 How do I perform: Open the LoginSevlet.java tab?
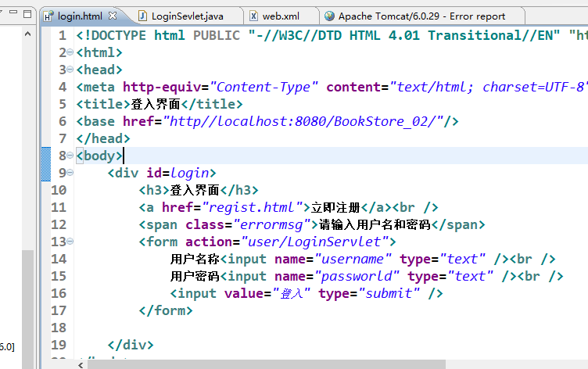(x=187, y=16)
